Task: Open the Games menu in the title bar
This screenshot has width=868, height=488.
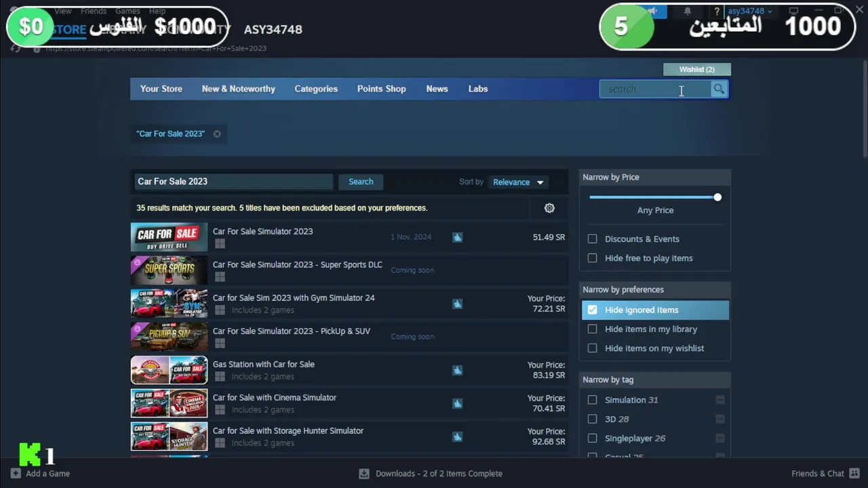Action: click(x=127, y=11)
